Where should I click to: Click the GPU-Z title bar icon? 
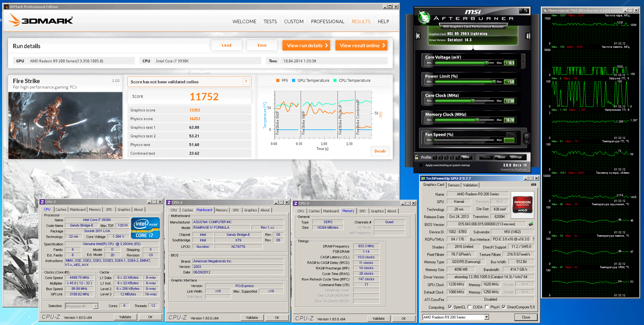pyautogui.click(x=423, y=178)
